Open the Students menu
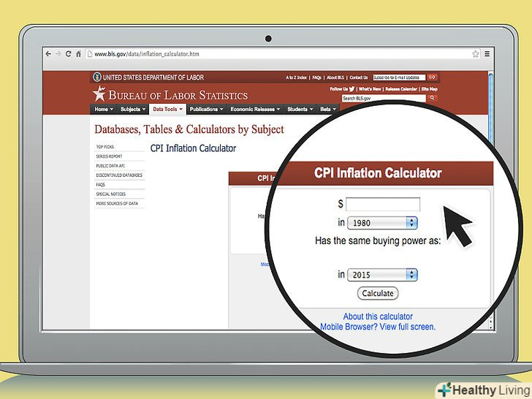The width and height of the screenshot is (532, 399). (300, 110)
